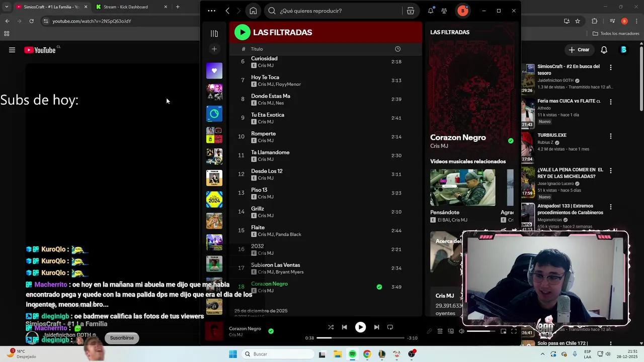This screenshot has height=362, width=644.
Task: Reload the YouTube page in Chrome
Action: point(31,21)
